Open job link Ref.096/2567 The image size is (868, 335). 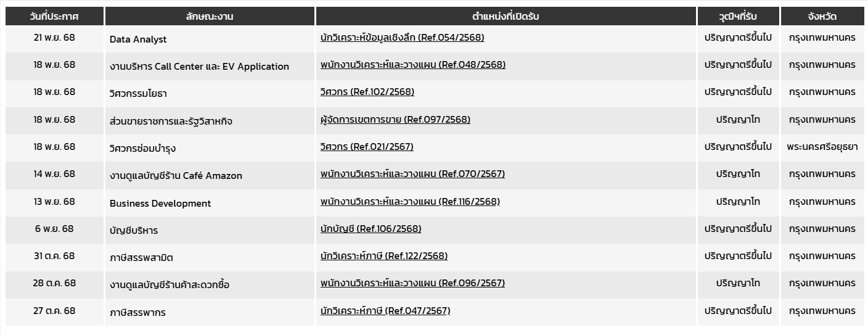(412, 283)
